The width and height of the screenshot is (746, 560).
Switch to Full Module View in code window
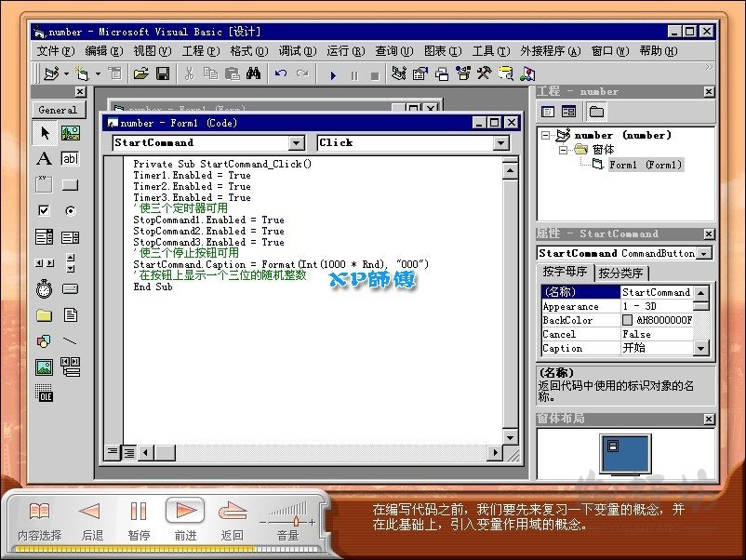pos(129,452)
